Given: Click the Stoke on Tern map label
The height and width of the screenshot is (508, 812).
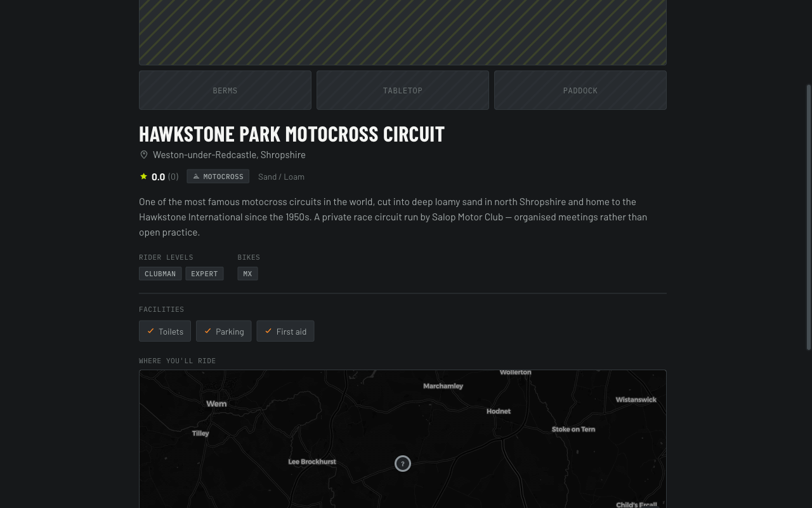Looking at the screenshot, I should [x=573, y=429].
